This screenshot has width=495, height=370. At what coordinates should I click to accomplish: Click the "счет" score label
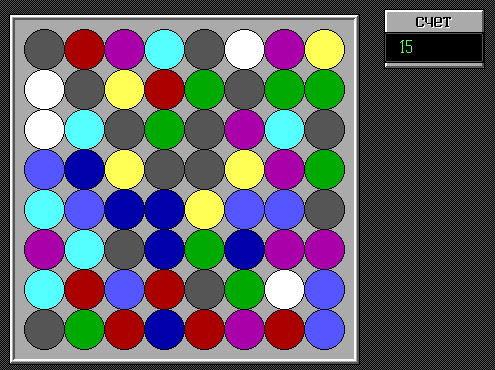(434, 22)
